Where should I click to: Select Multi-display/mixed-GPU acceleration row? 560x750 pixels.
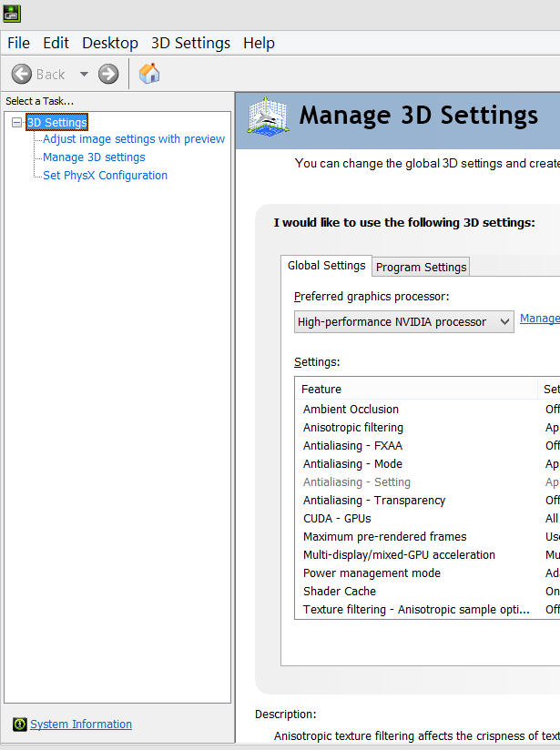coord(427,555)
